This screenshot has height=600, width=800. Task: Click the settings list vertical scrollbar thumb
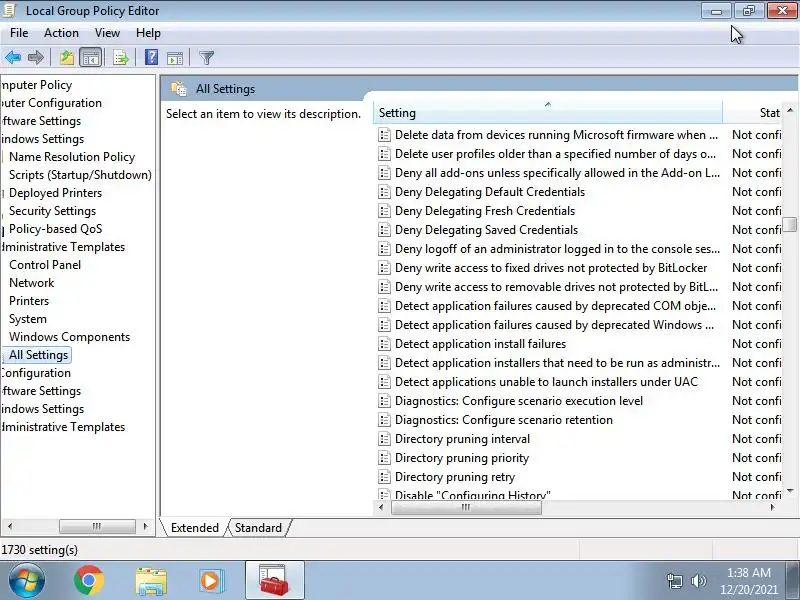(x=790, y=225)
